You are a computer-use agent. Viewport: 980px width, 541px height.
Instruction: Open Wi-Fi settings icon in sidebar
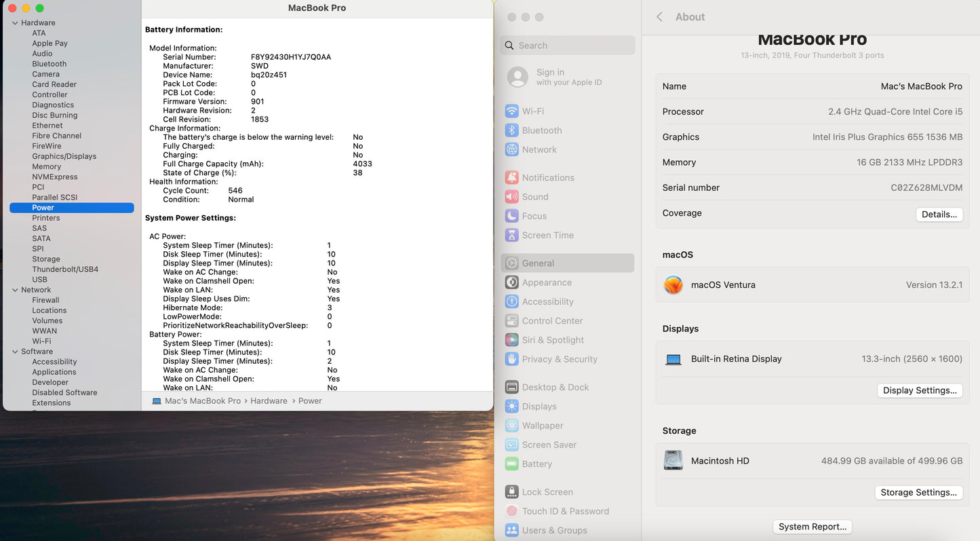512,111
